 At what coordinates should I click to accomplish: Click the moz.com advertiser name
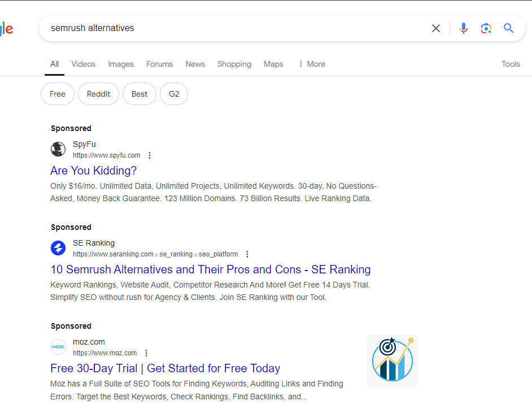tap(89, 342)
